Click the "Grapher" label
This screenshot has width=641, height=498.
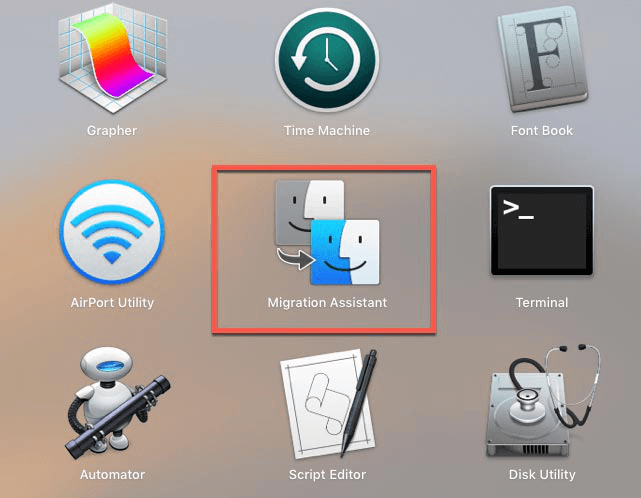click(112, 130)
